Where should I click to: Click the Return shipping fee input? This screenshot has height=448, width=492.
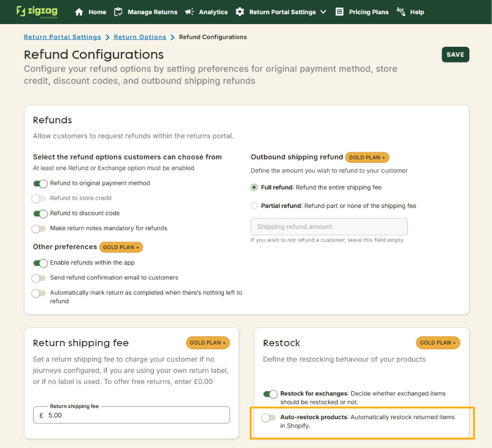137,415
